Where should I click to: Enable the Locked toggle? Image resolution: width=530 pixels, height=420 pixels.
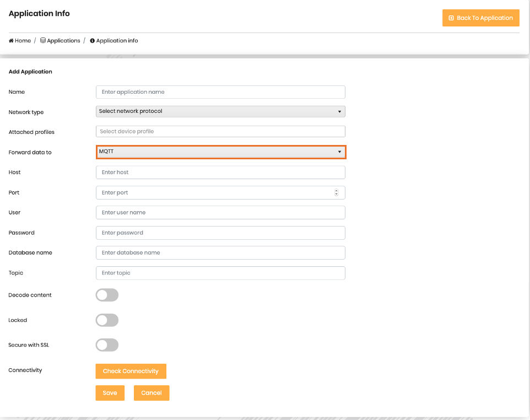(107, 320)
